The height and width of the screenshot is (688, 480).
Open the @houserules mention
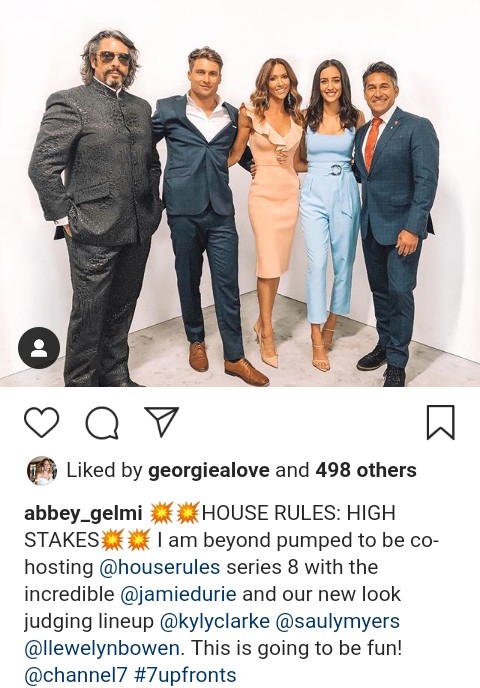coord(160,567)
